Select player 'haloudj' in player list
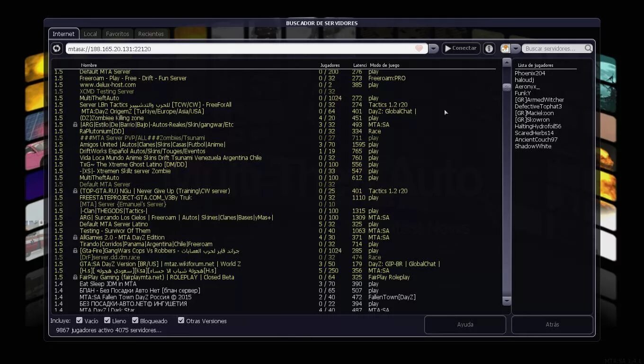The height and width of the screenshot is (364, 644). coord(524,80)
